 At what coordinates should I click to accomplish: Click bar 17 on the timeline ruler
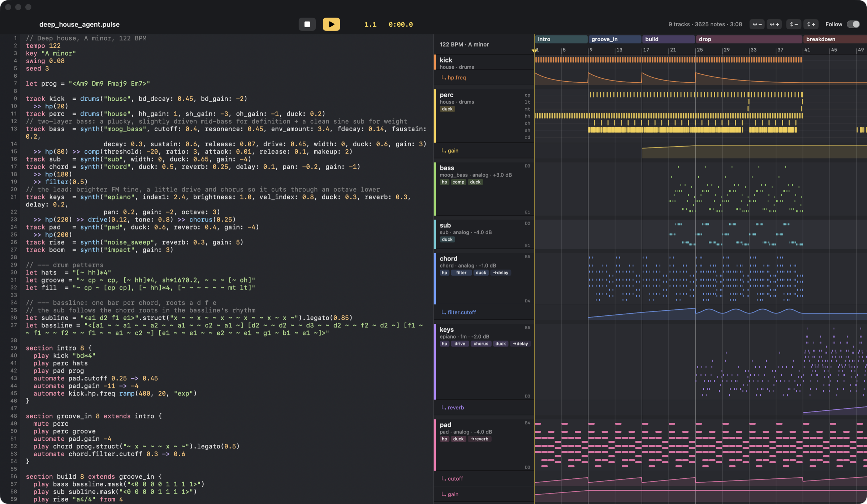click(x=646, y=50)
